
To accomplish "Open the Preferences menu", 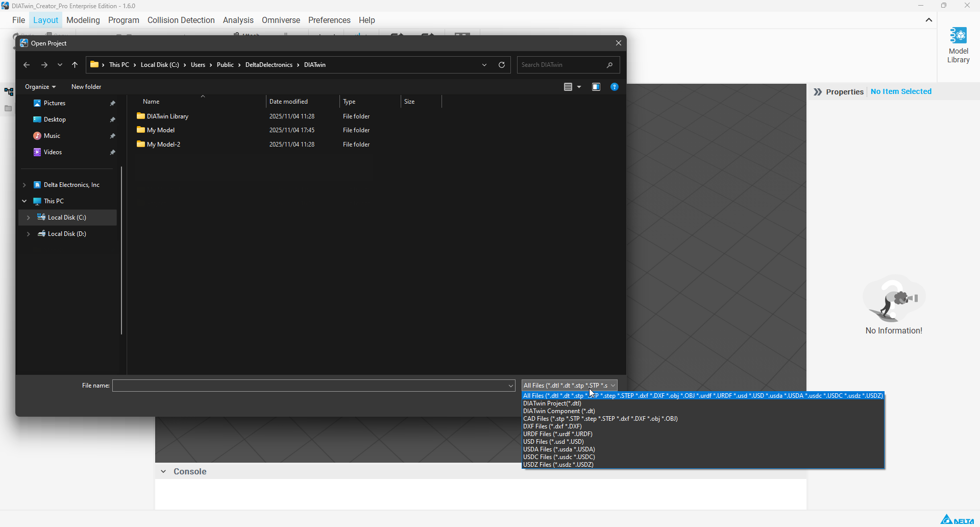I will point(329,20).
